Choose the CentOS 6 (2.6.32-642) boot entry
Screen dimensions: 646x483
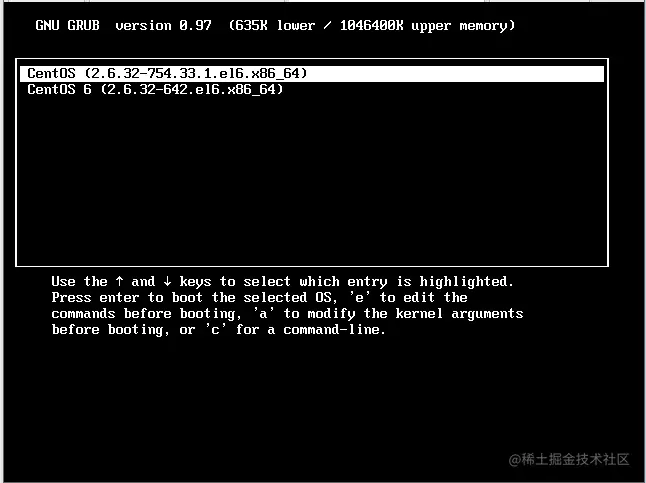pos(155,89)
